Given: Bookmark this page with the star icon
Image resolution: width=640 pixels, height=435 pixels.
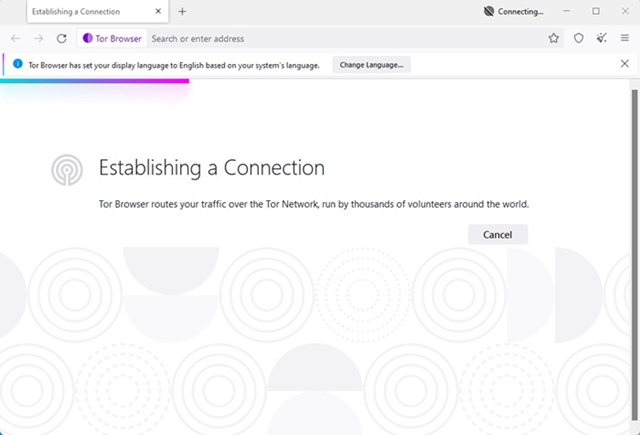Looking at the screenshot, I should pos(553,38).
